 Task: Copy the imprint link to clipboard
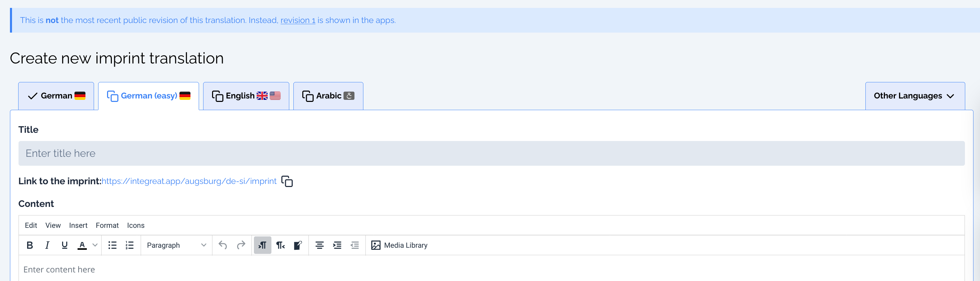[288, 182]
